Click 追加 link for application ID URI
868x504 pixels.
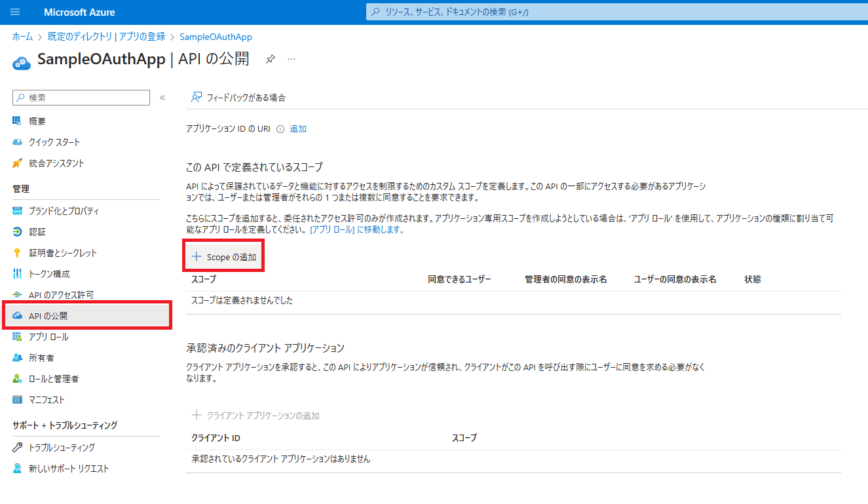tap(298, 129)
